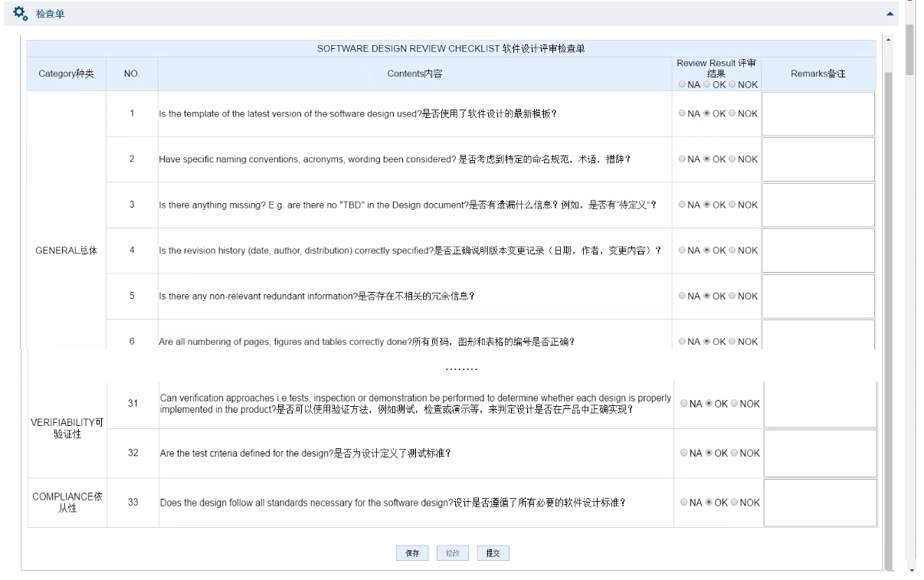Screen dimensions: 924x580
Task: Set item 2 naming conventions to OK
Action: coord(707,159)
